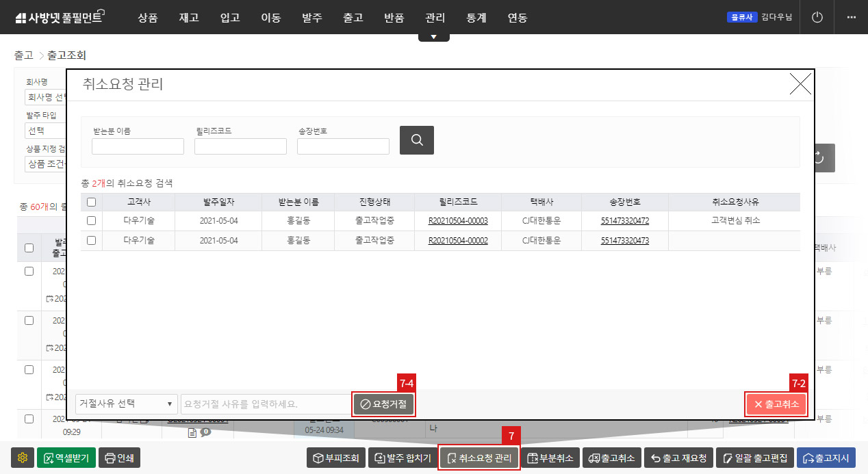
Task: Click the 출고지시 release order button
Action: coord(826,458)
